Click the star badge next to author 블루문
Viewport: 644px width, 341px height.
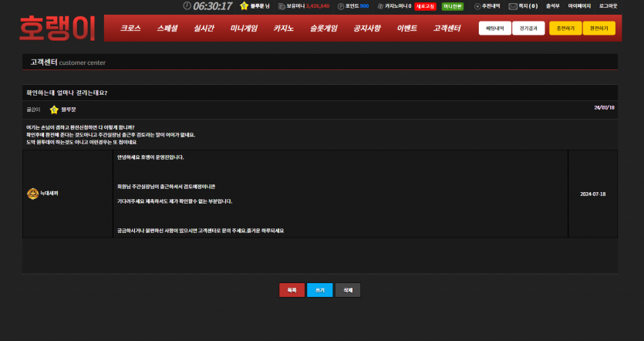[x=54, y=110]
